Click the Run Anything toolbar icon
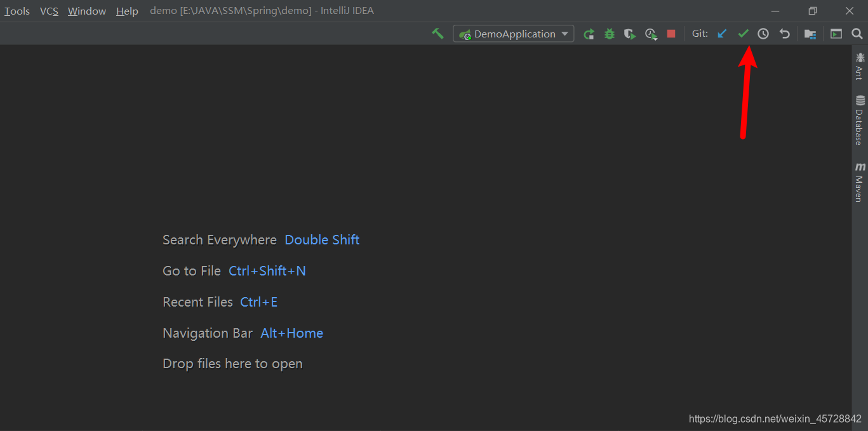 pos(836,34)
